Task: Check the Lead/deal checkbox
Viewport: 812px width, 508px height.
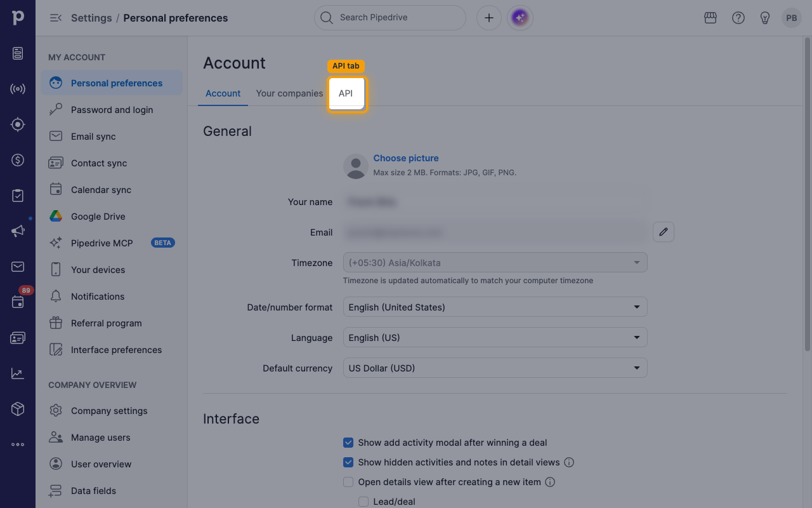Action: pyautogui.click(x=363, y=502)
